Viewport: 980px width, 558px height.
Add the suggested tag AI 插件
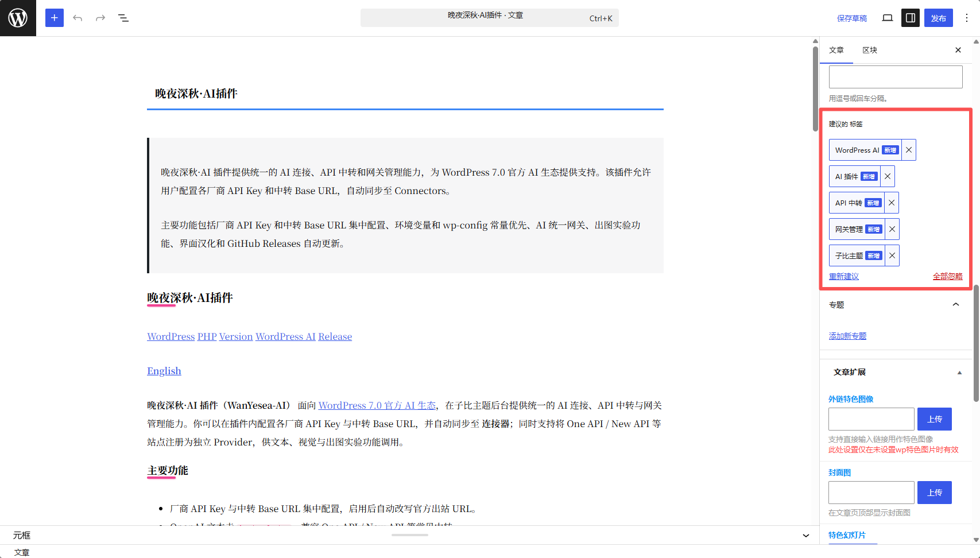tap(855, 176)
